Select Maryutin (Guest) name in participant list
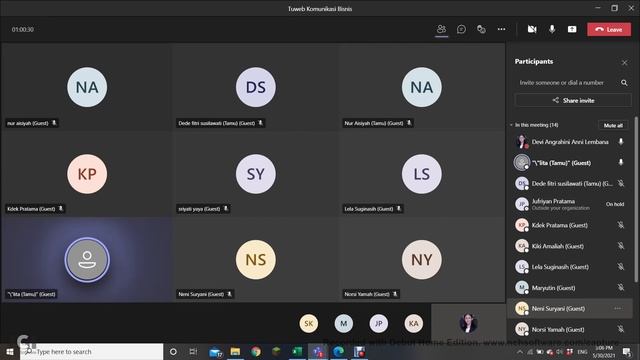Screen dimensions: 640x360 [x=553, y=287]
